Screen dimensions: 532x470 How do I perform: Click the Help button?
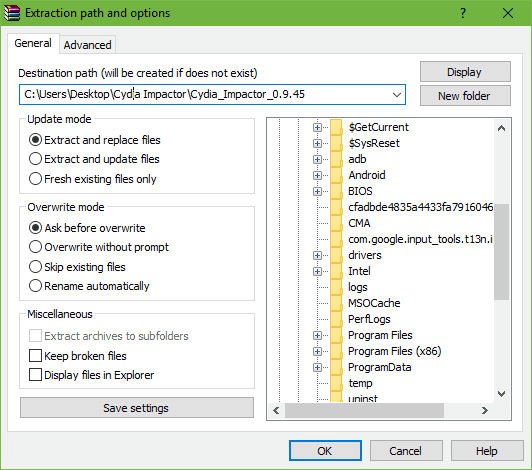tap(487, 451)
